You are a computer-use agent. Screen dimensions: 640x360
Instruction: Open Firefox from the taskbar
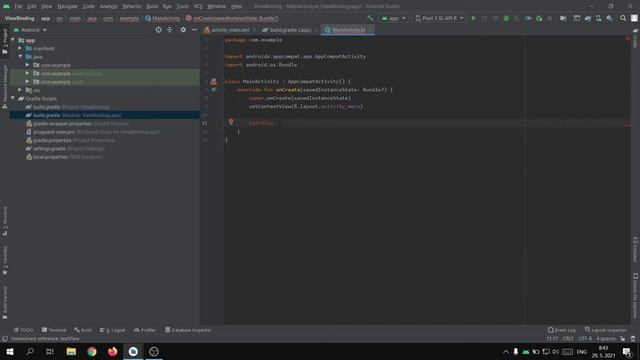(112, 351)
